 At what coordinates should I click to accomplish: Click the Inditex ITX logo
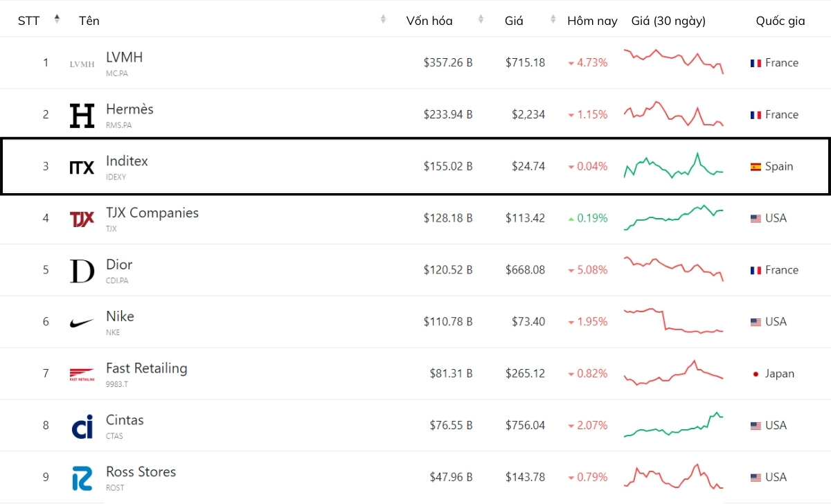click(82, 167)
